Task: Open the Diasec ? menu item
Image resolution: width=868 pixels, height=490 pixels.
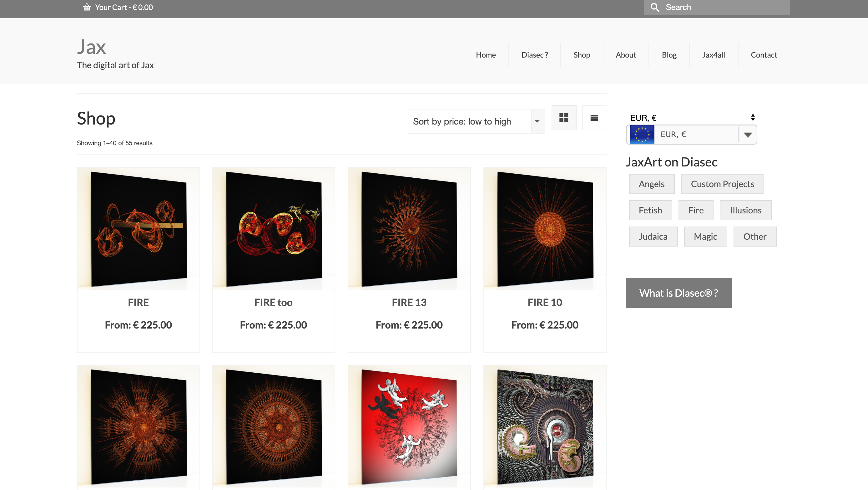Action: pos(534,55)
